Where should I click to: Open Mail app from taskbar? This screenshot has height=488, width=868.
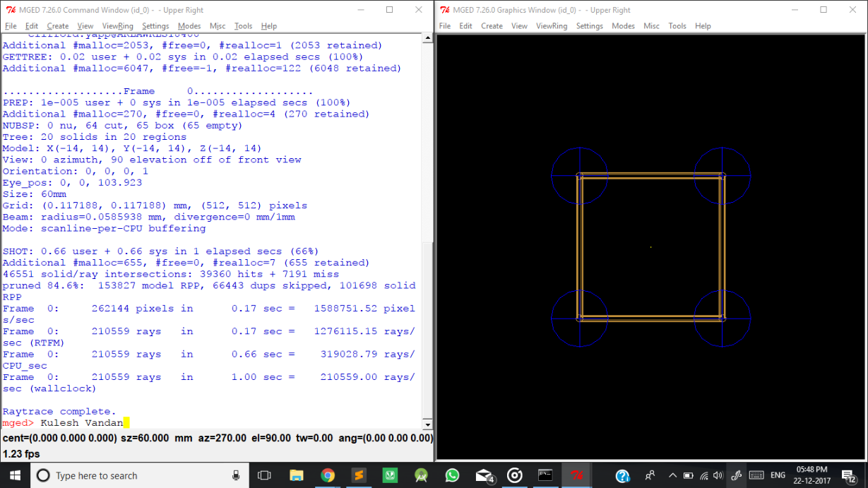click(x=484, y=475)
